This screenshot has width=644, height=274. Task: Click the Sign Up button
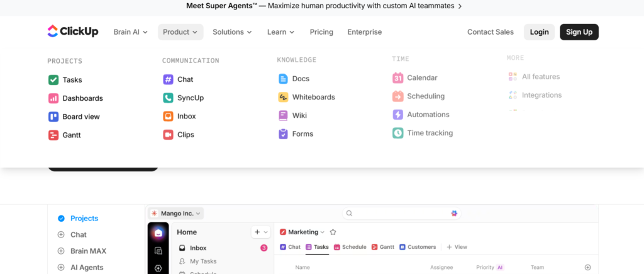(579, 32)
